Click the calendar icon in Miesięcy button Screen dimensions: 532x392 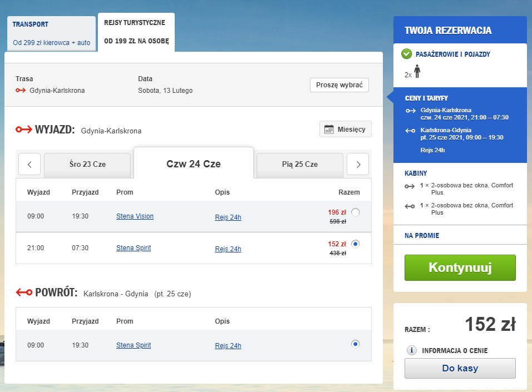click(x=329, y=129)
